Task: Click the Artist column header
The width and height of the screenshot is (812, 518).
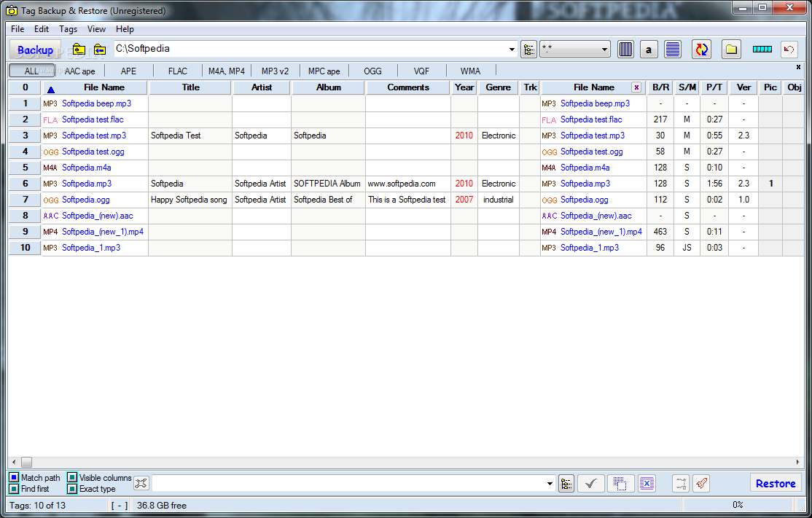Action: point(262,87)
